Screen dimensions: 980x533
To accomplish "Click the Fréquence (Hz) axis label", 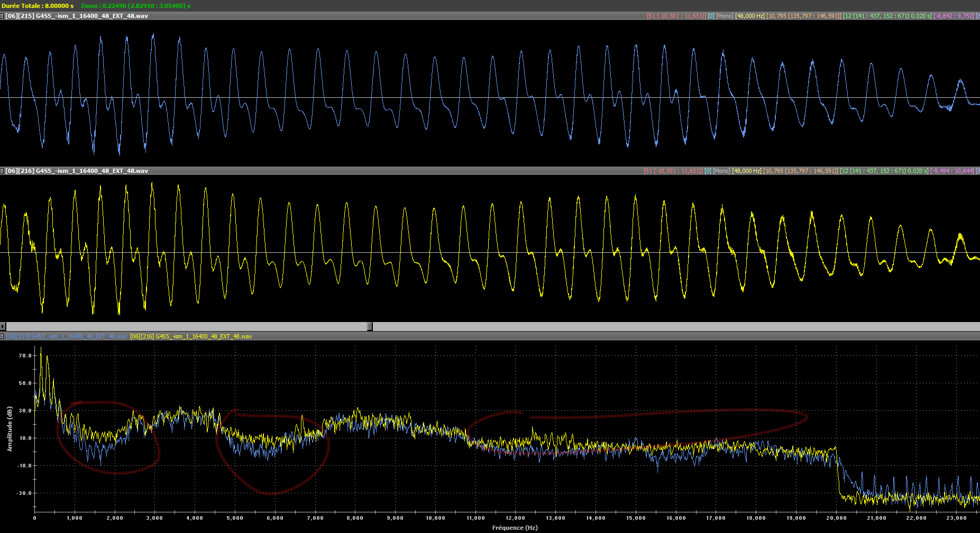I will pos(515,528).
